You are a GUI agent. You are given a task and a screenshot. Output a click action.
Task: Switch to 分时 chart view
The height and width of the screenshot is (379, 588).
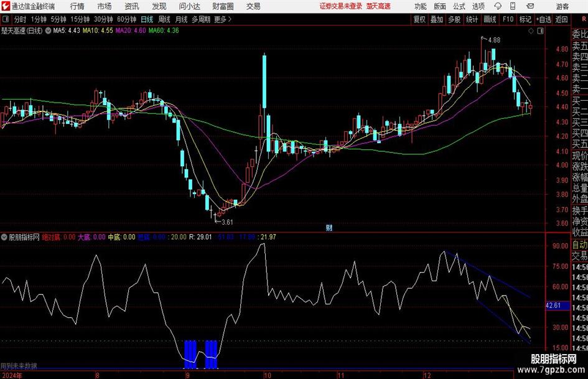click(21, 19)
